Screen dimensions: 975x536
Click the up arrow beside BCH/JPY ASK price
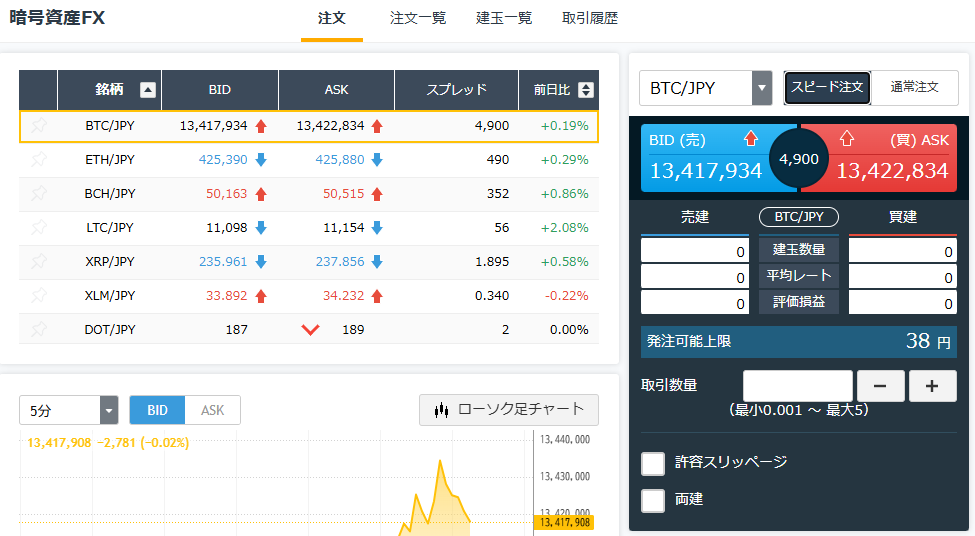[x=377, y=194]
